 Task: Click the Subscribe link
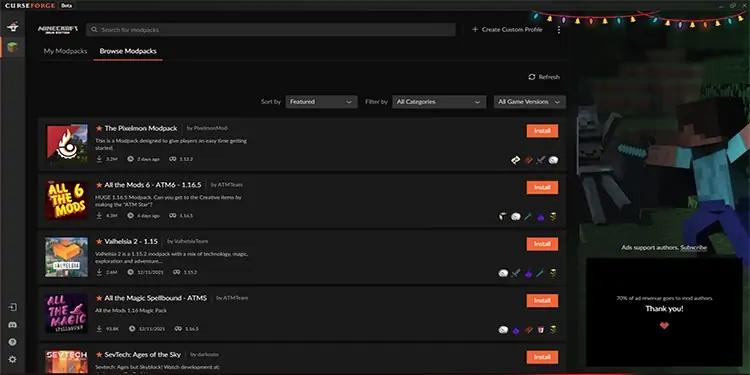coord(694,248)
